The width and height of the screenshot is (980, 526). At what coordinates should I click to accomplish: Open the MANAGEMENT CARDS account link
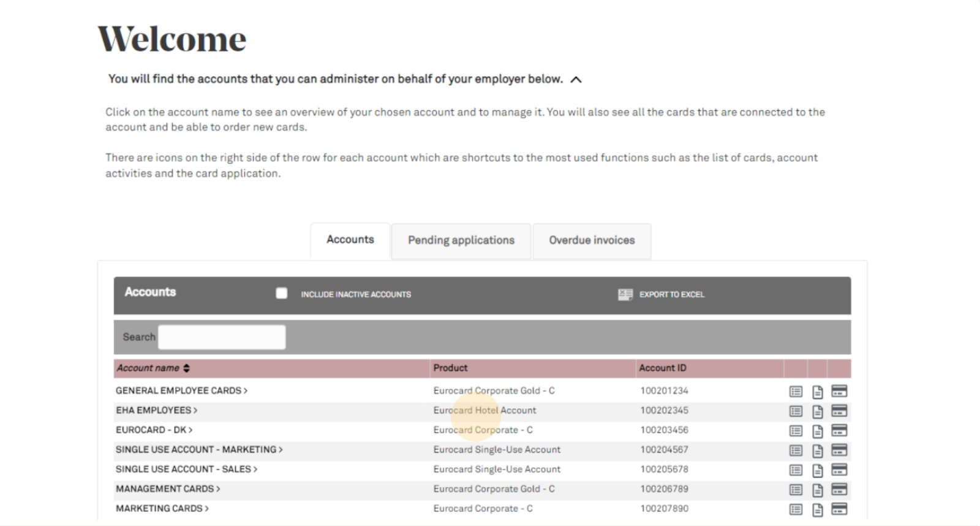click(167, 489)
